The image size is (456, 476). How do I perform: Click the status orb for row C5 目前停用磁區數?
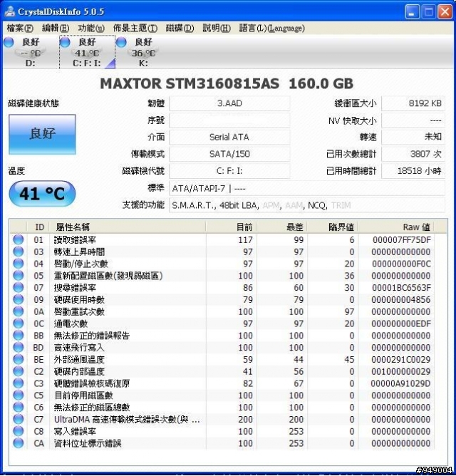tap(19, 395)
